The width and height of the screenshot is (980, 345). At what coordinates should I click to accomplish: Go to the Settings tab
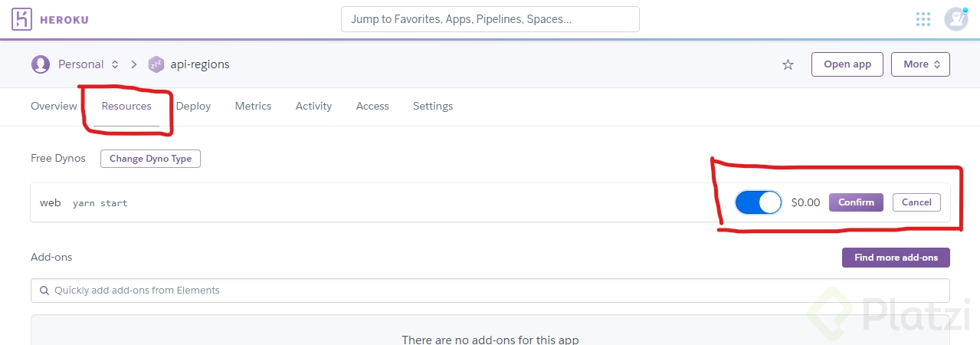pos(433,107)
